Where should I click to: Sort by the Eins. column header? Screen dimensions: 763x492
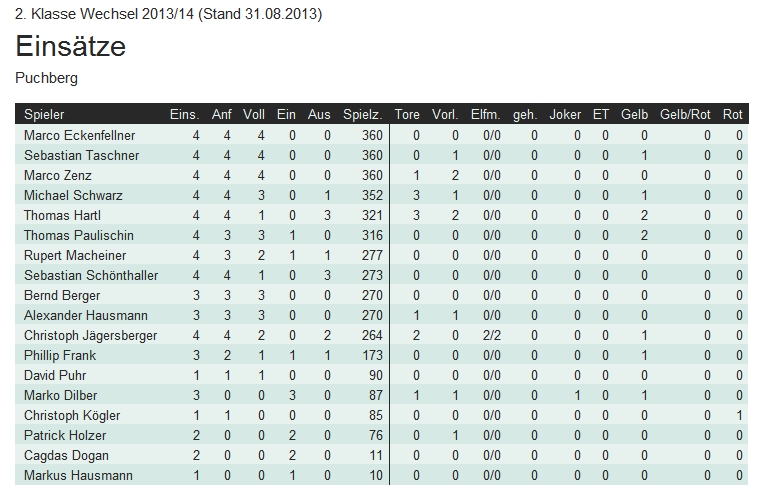click(x=184, y=115)
